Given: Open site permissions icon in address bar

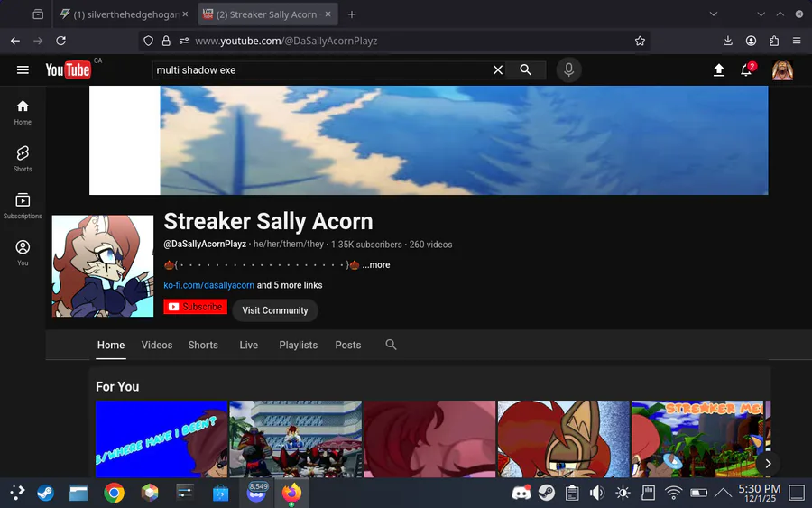Looking at the screenshot, I should 184,41.
